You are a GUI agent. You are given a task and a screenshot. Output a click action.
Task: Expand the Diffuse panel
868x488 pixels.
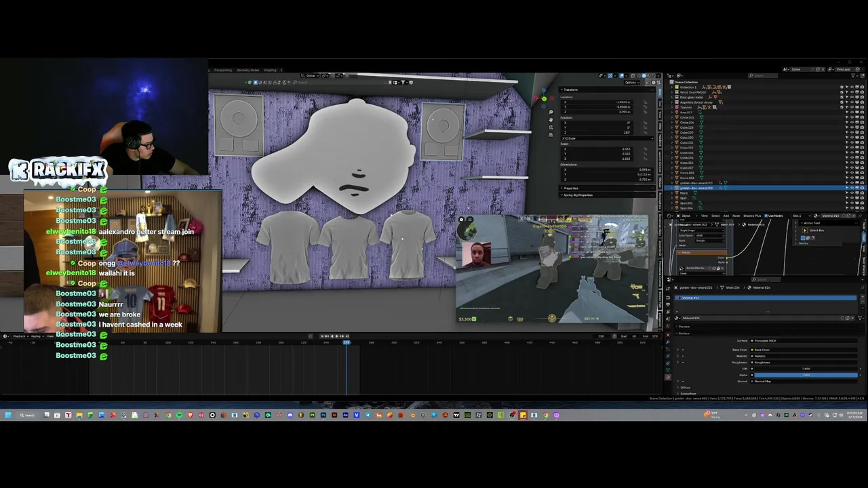point(678,388)
